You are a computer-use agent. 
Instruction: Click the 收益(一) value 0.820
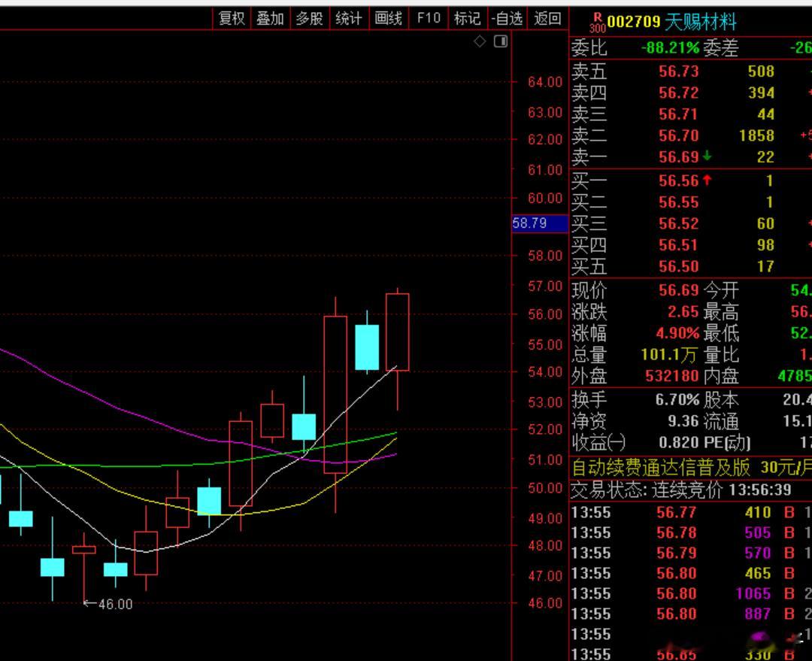point(678,442)
